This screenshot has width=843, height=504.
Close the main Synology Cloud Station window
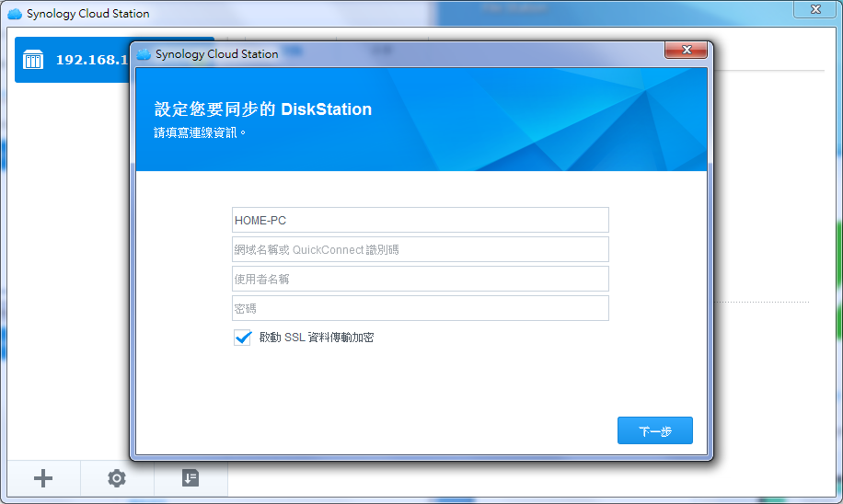pyautogui.click(x=815, y=9)
